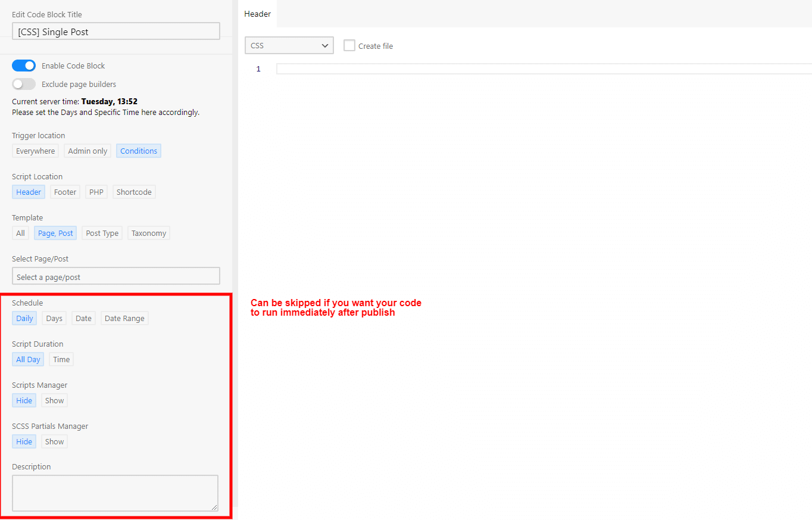The height and width of the screenshot is (520, 812).
Task: Select the Post Type template option
Action: tap(102, 233)
